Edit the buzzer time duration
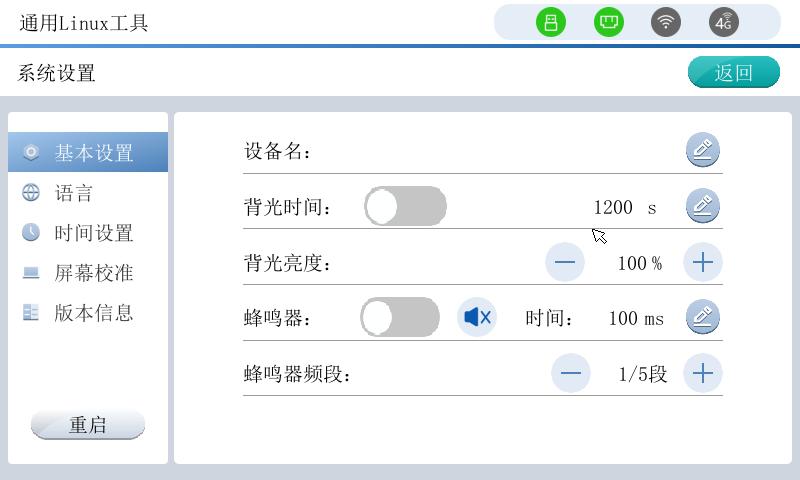 [x=703, y=318]
